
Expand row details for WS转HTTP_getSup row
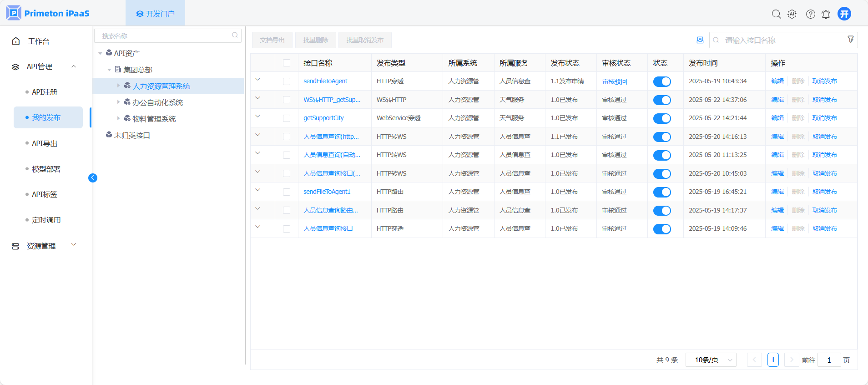pos(257,98)
